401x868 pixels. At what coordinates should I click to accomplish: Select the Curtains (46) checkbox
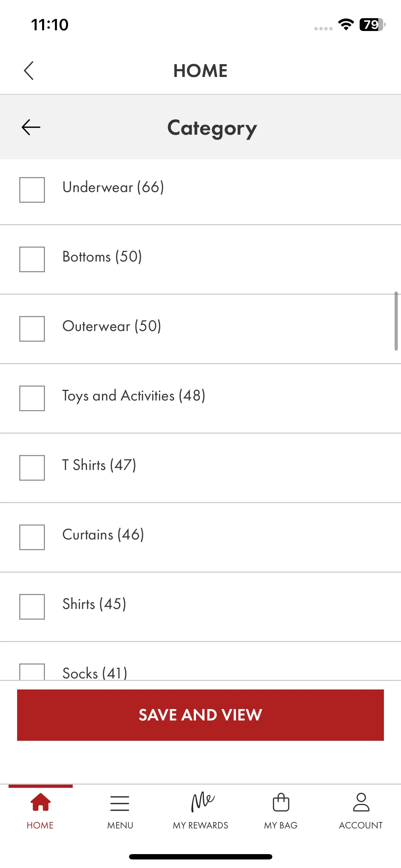32,537
